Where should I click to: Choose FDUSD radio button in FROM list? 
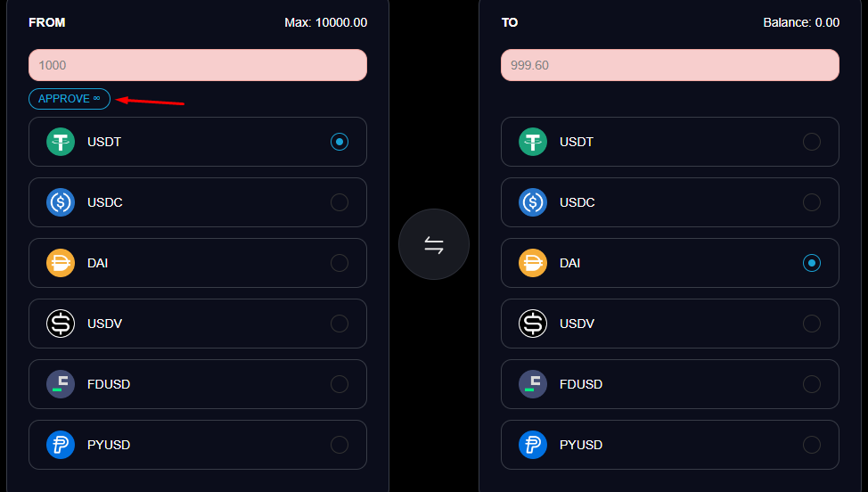click(340, 384)
